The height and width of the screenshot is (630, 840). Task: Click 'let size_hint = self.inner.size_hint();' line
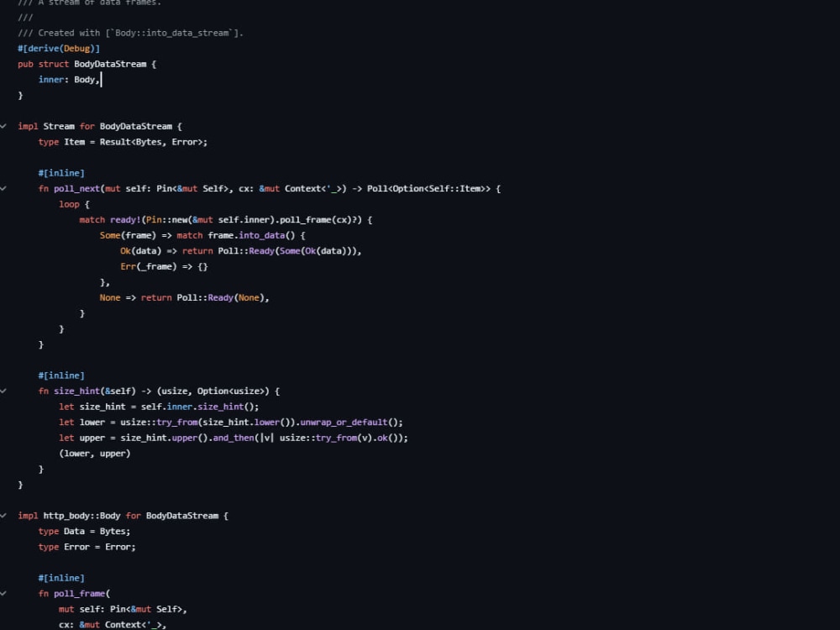pos(159,407)
